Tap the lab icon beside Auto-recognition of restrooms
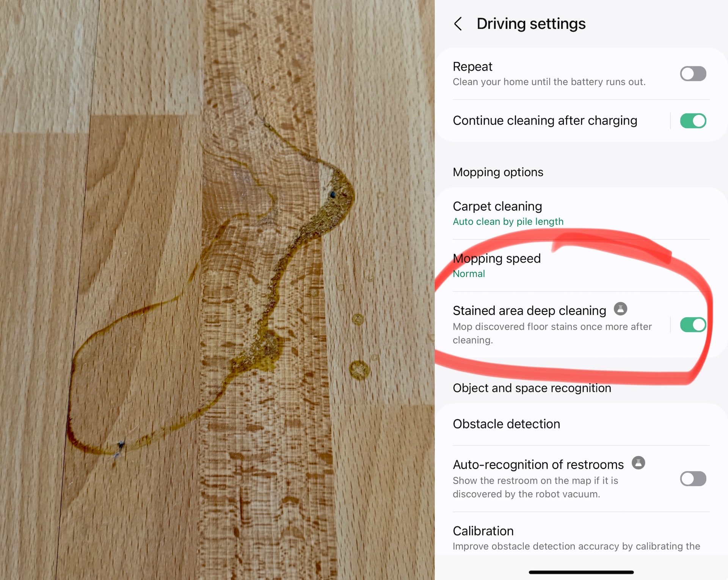The width and height of the screenshot is (728, 580). click(638, 463)
